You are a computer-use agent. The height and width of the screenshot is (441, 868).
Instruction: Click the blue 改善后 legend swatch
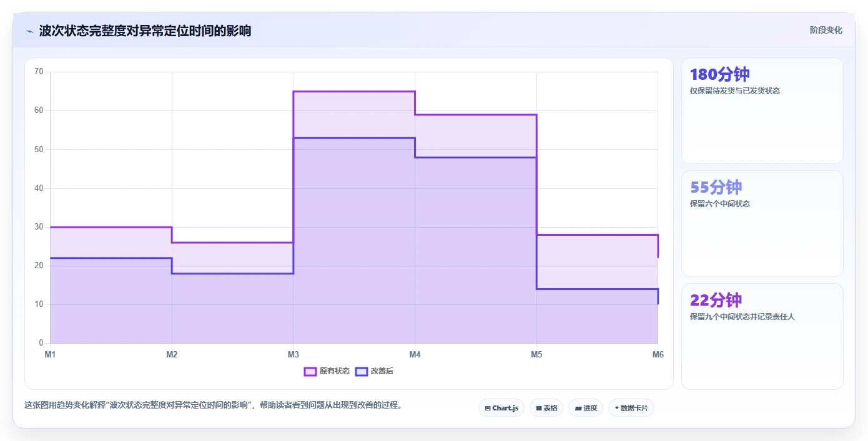tap(362, 371)
